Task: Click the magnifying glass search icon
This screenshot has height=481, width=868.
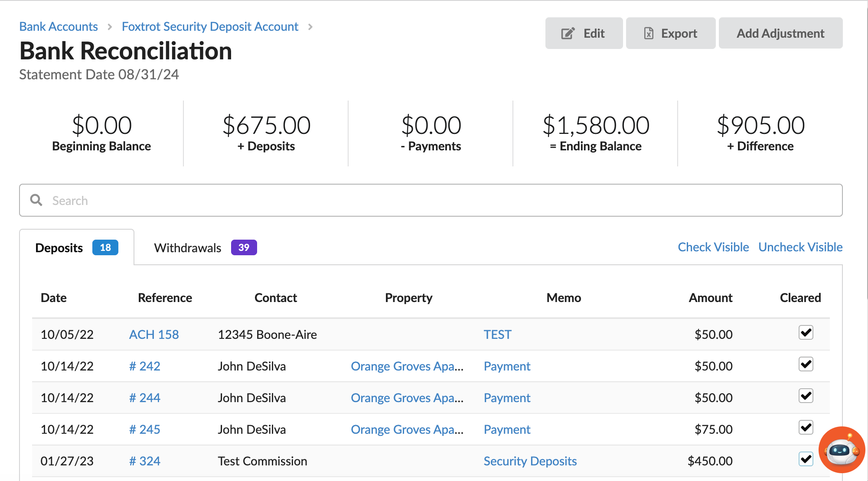Action: click(x=36, y=200)
